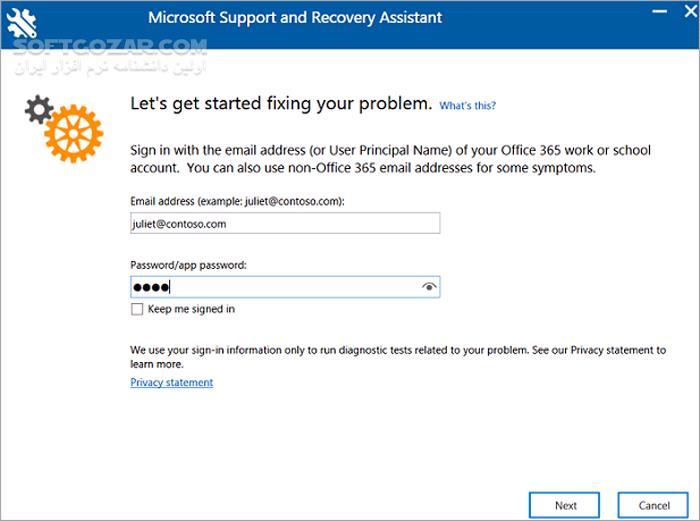Reveal password with the eye icon
700x521 pixels.
click(429, 287)
